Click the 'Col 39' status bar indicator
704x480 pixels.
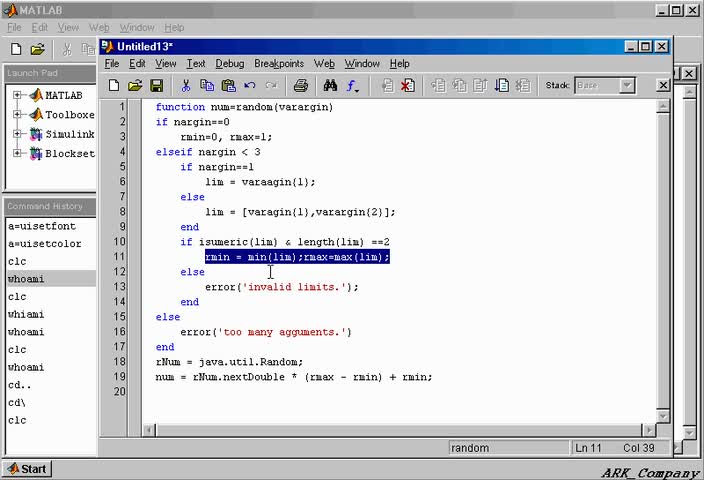(x=638, y=448)
